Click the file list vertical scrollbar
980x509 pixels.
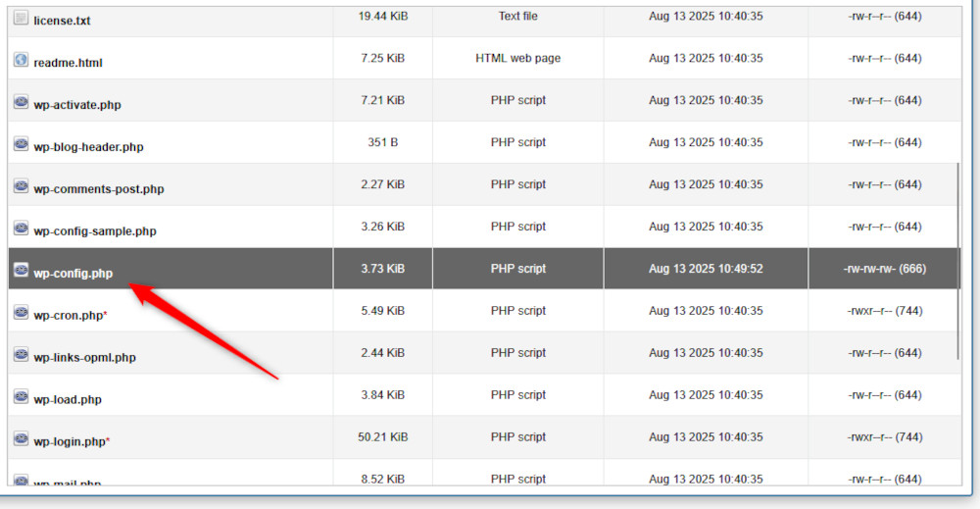click(x=958, y=262)
